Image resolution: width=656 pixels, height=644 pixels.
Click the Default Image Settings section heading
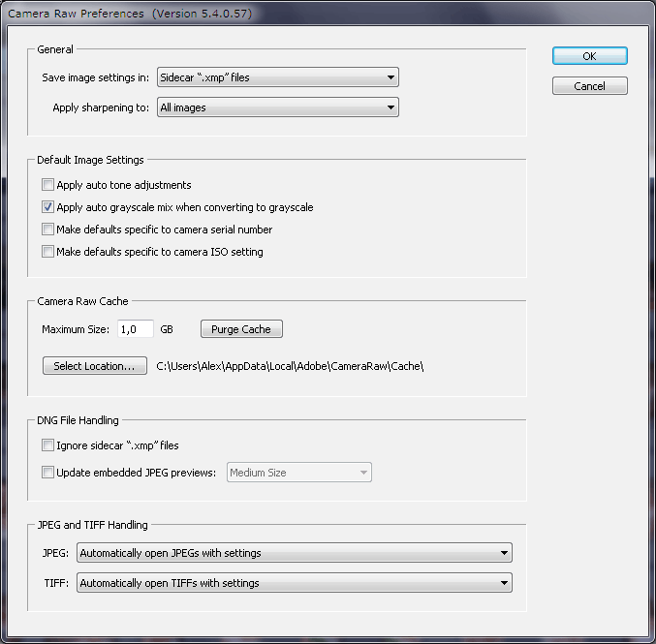coord(90,160)
